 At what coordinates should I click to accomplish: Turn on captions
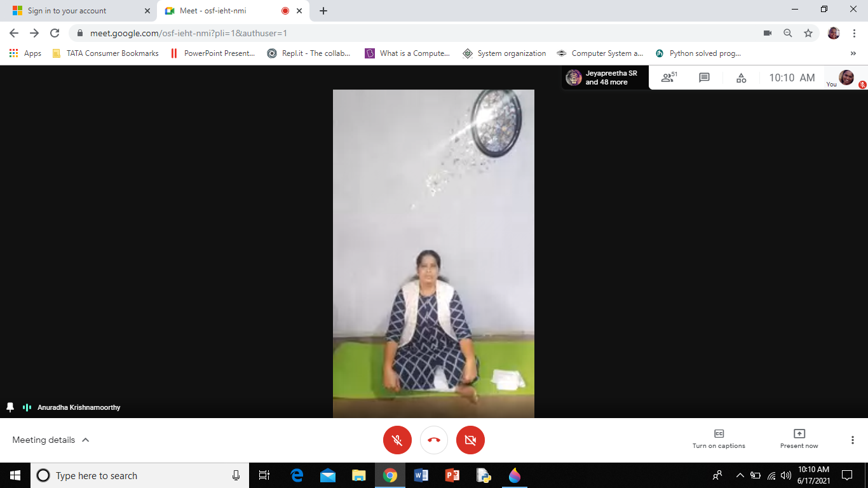(719, 439)
